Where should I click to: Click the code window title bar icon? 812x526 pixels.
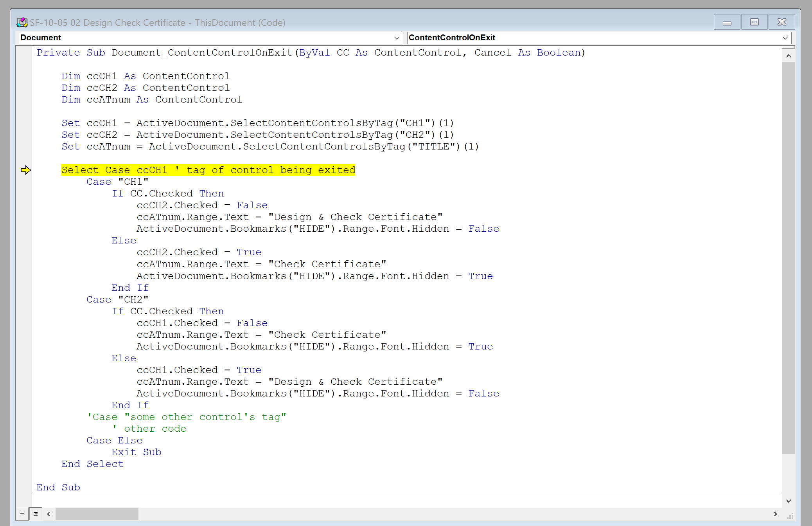(x=22, y=22)
